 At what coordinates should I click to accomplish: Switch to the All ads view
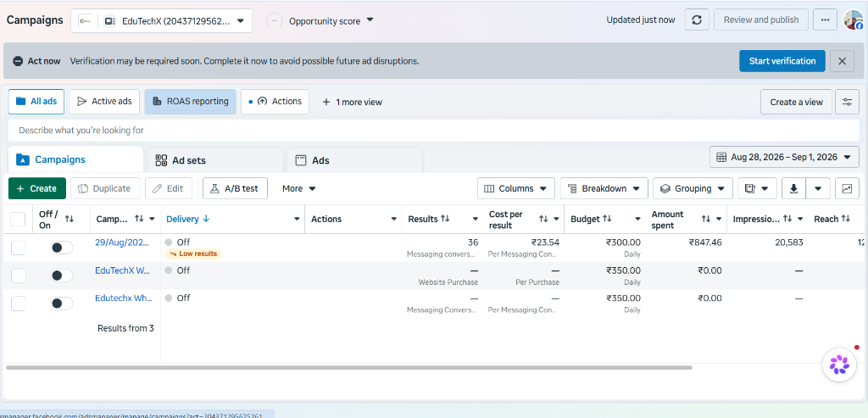(36, 101)
